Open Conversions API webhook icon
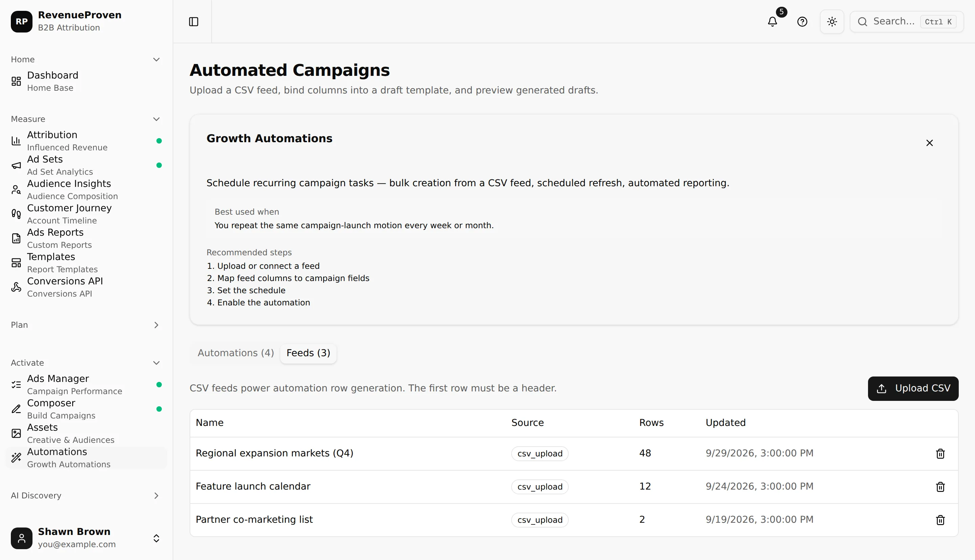Screen dimensions: 975x560 16,287
